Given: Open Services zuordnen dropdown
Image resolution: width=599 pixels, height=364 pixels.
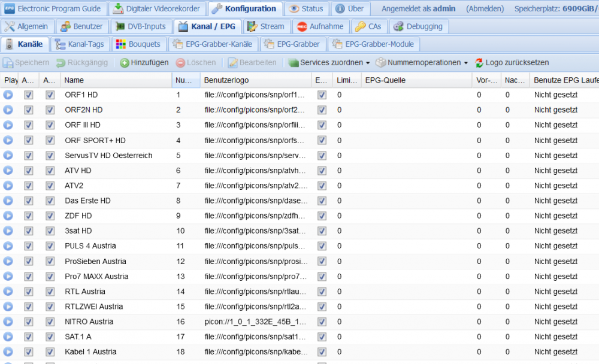Looking at the screenshot, I should [329, 63].
